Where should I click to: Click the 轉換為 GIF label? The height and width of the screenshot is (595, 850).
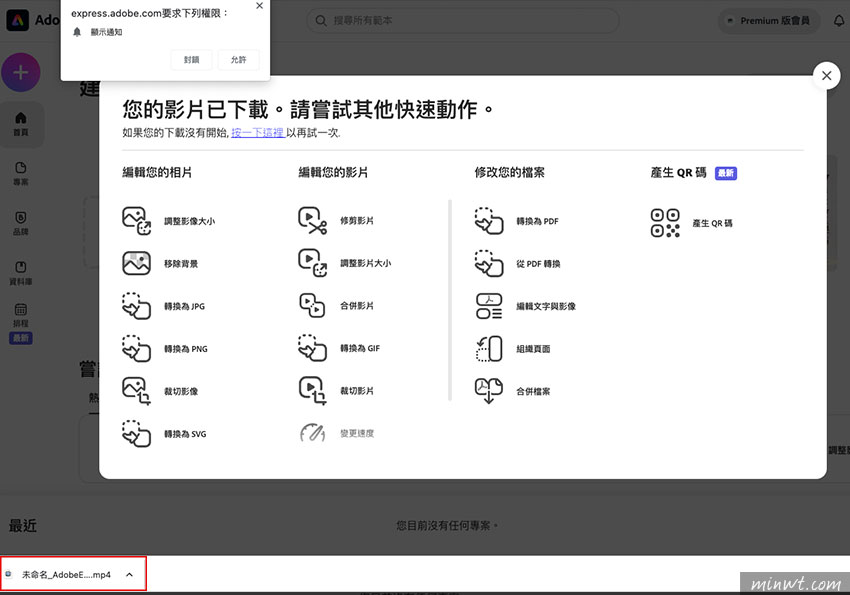(x=360, y=348)
